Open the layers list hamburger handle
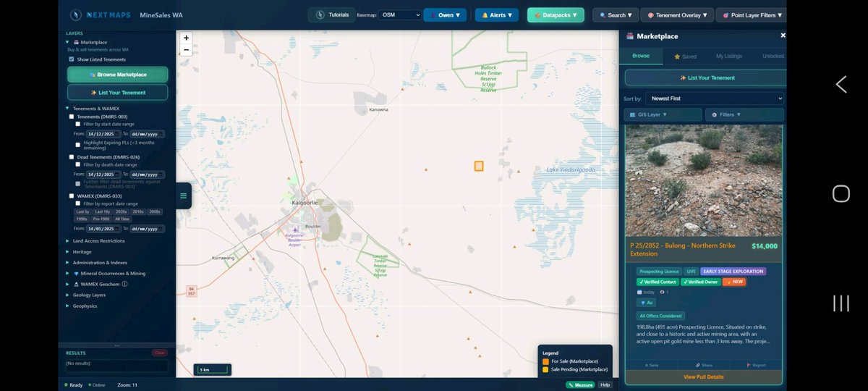 pos(183,195)
